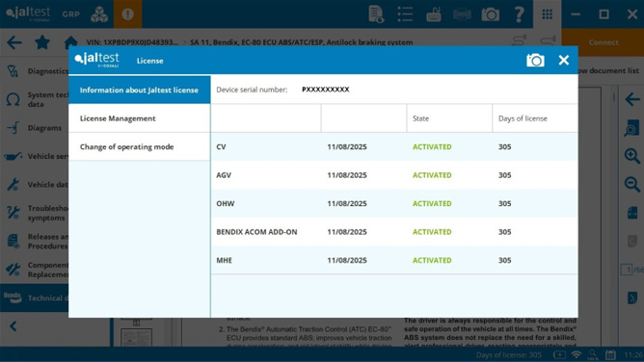This screenshot has width=644, height=362.
Task: Click the favorites star icon
Action: point(42,41)
